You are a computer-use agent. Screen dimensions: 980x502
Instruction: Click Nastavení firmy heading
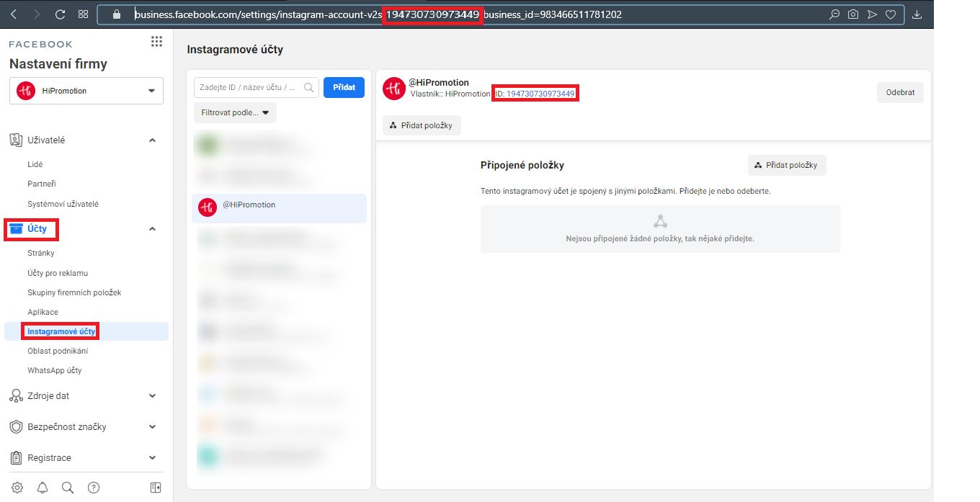pos(58,64)
